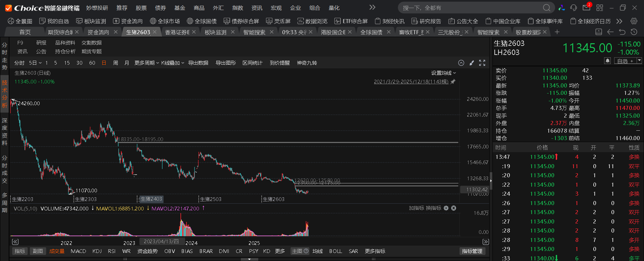
Task: Open VOL indicator settings gear icon
Action: click(446, 208)
